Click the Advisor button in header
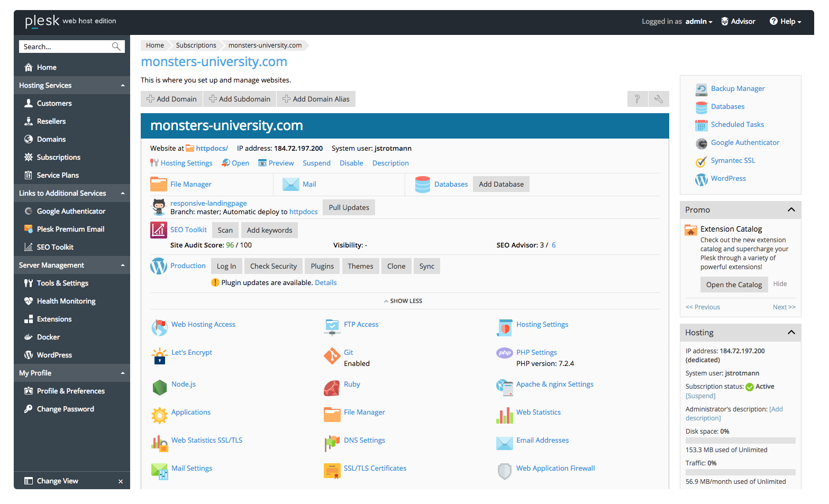The height and width of the screenshot is (504, 829). tap(738, 22)
